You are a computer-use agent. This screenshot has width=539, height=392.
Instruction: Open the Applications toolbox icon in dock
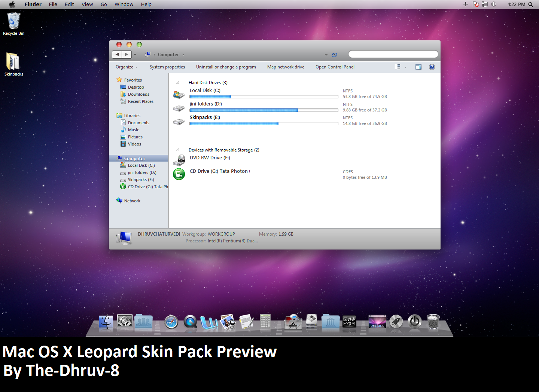click(293, 322)
